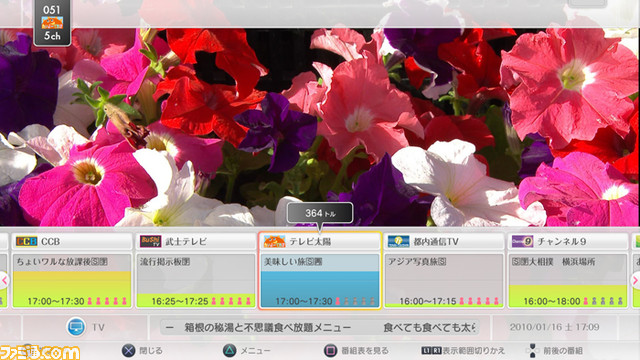Click the triangle button icon for メニュー
The image size is (640, 360).
pos(229,350)
